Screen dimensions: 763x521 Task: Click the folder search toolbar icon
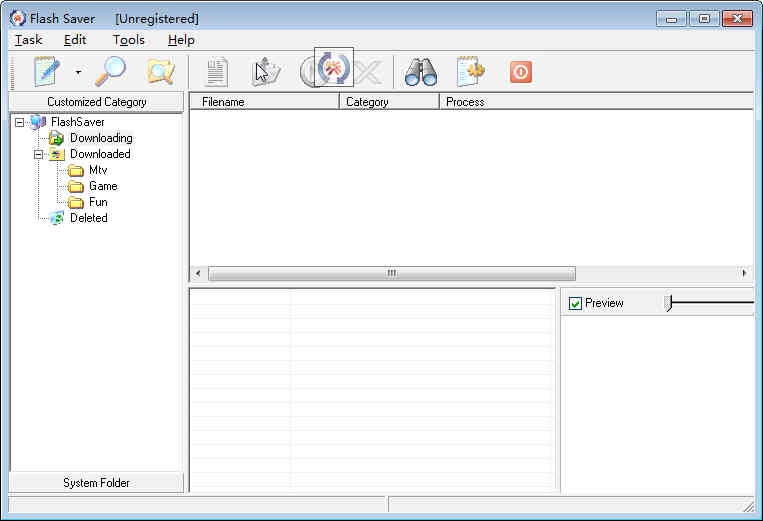click(161, 72)
